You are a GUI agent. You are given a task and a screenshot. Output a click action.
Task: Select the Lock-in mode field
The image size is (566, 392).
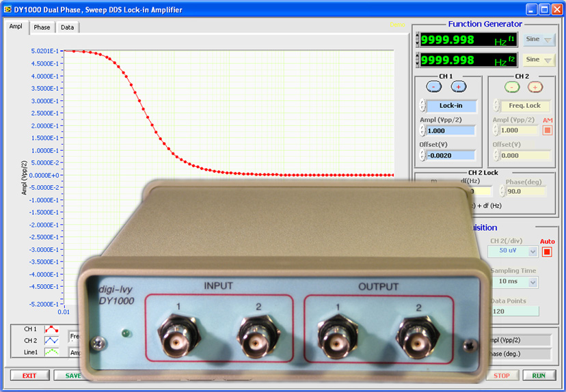[451, 106]
